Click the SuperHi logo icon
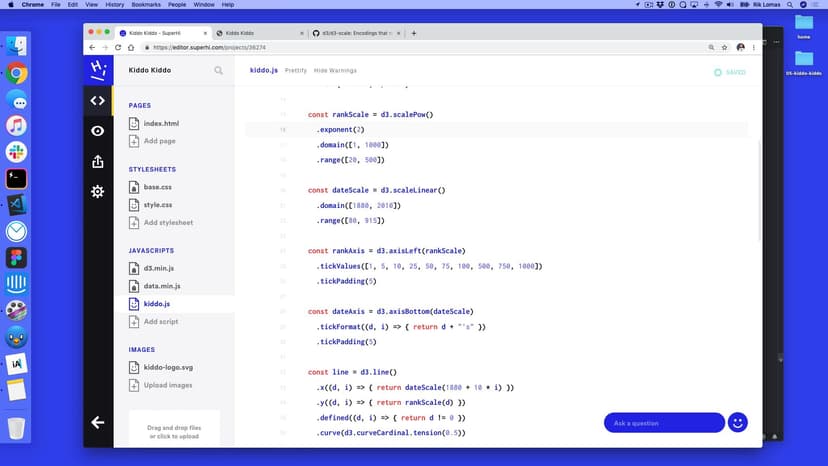Screen dimensions: 828x466 [x=97, y=69]
